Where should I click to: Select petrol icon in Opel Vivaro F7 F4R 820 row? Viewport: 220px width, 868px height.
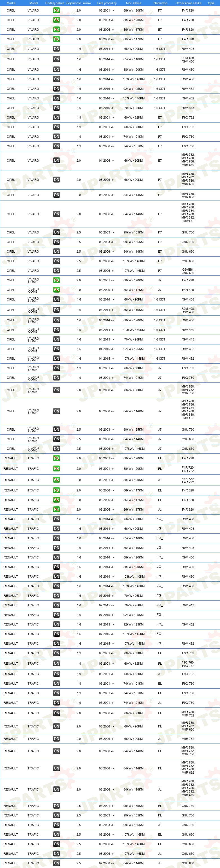tap(57, 39)
